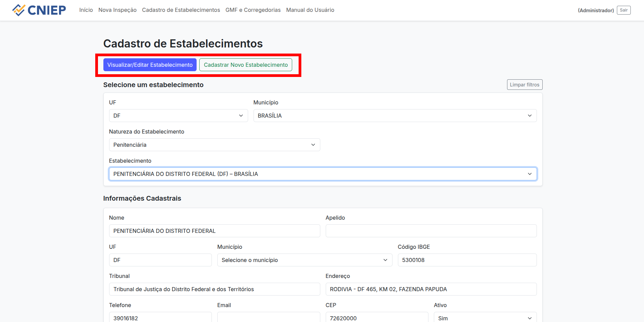Screen dimensions: 644x322
Task: Click the (Administrador) user label
Action: coord(596,11)
